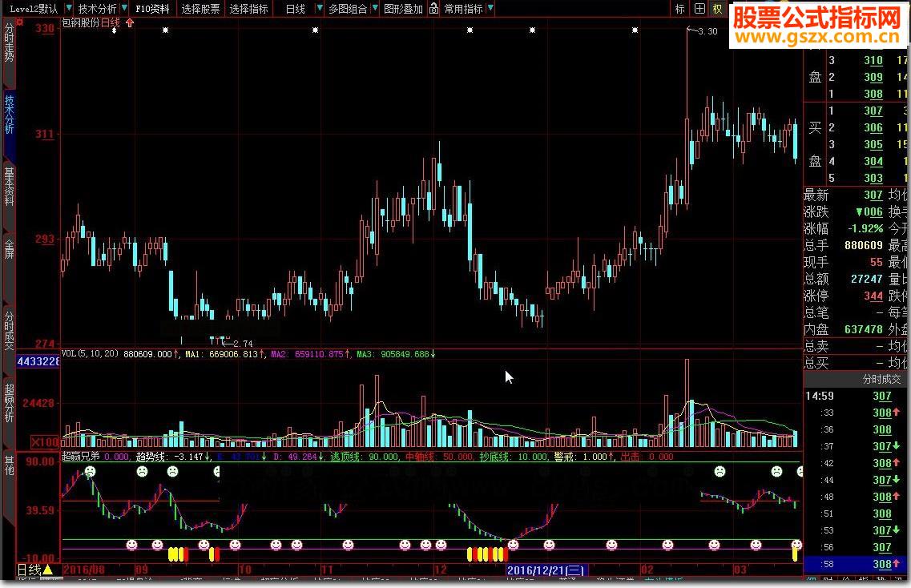Click the green down arrow at :37 trade row
This screenshot has width=911, height=588.
(896, 446)
